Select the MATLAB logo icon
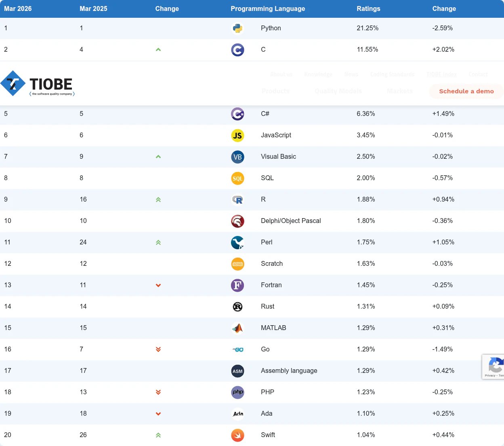 (x=237, y=328)
